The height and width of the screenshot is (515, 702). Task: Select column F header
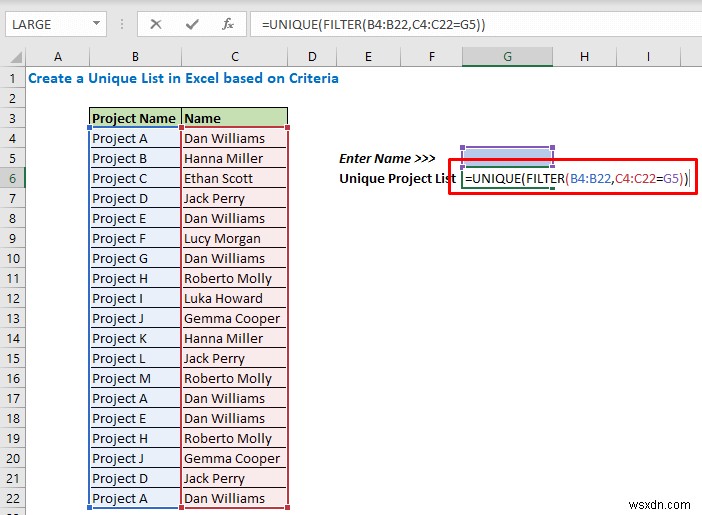[x=431, y=57]
